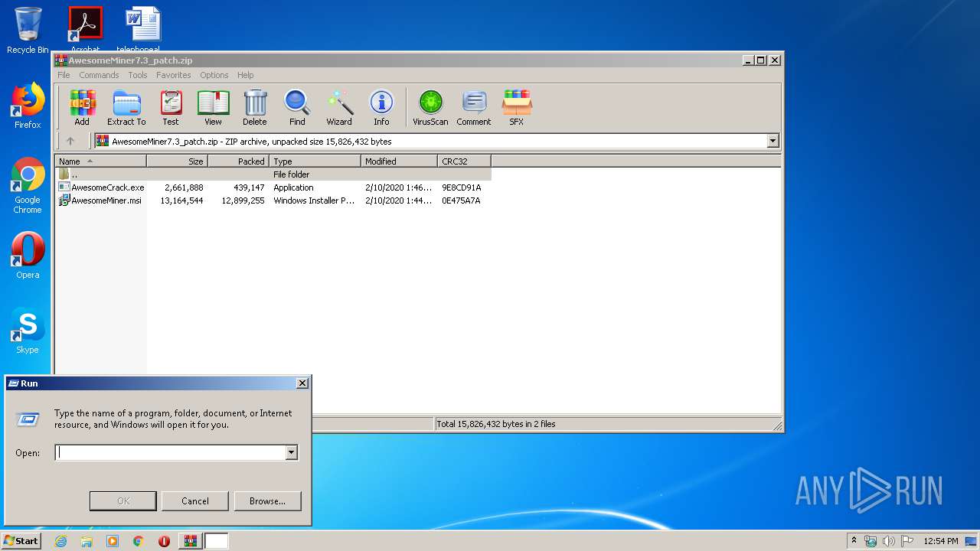
Task: Launch Google Chrome from the desktop
Action: click(x=28, y=185)
